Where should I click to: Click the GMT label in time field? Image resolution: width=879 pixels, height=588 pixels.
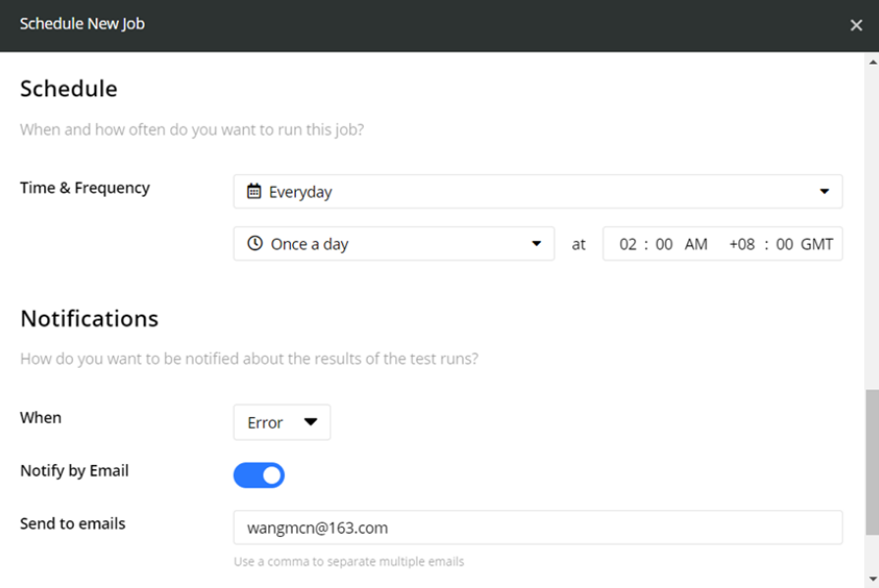(817, 245)
